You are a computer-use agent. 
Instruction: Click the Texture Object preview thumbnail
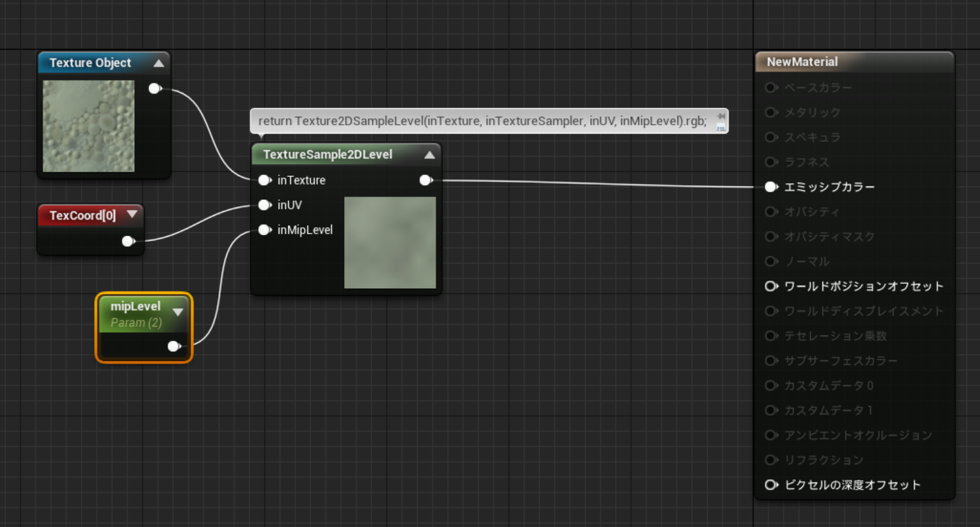(88, 126)
